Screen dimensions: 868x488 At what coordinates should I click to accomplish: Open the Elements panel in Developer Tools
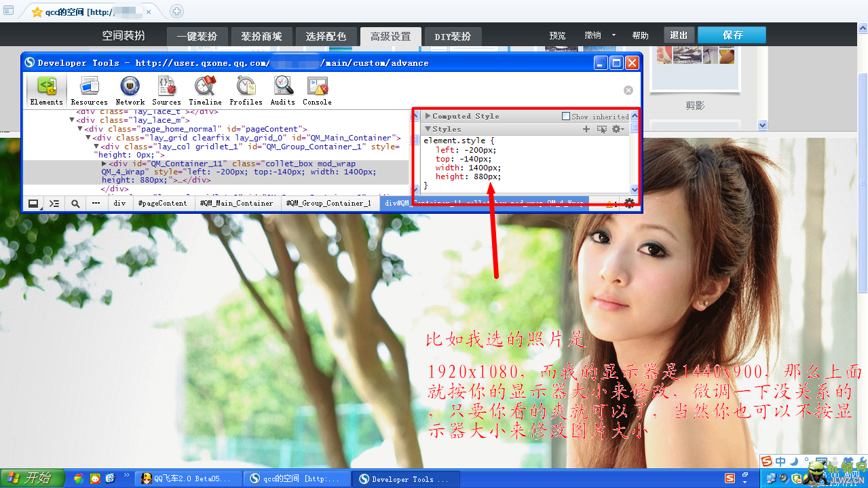47,91
